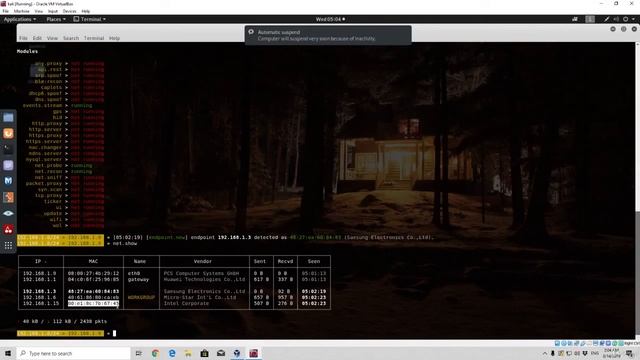Screen dimensions: 640x360
Task: Open the Kali clock Wed 05:04
Action: click(330, 19)
